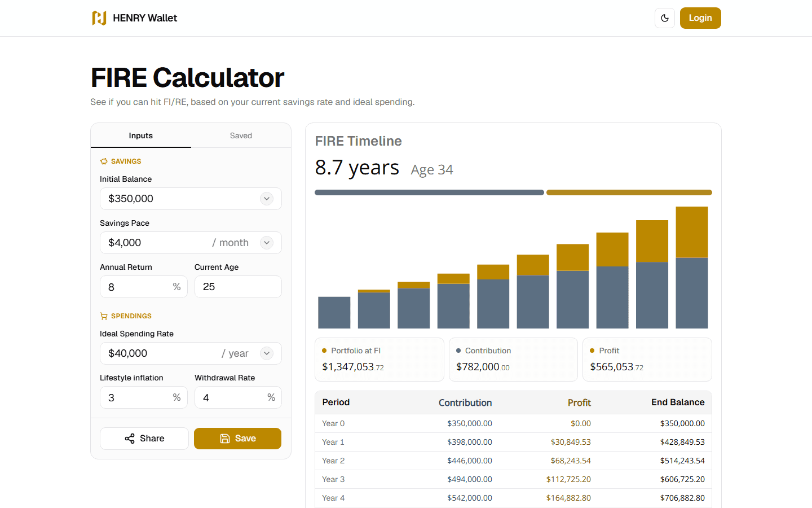Click the gold profit progress bar segment
The height and width of the screenshot is (508, 812).
click(629, 192)
